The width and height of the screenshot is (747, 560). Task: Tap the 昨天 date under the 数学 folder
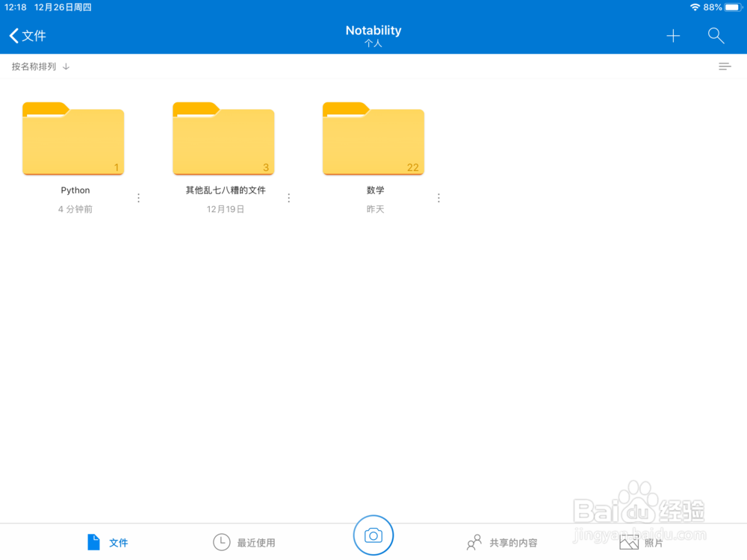(376, 209)
